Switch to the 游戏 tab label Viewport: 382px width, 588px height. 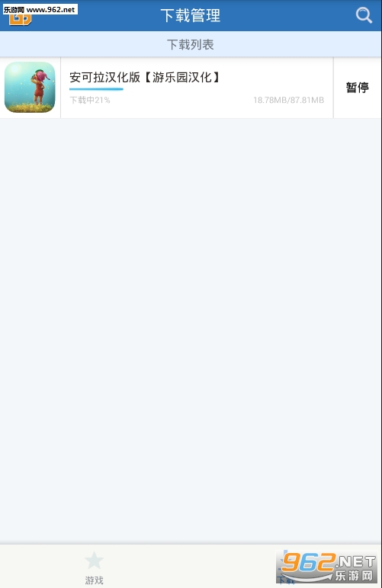94,580
